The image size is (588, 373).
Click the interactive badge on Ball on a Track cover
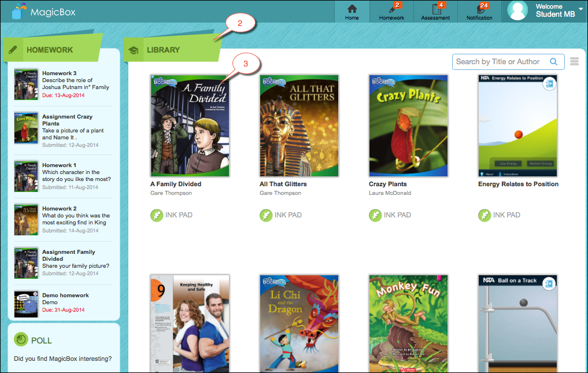click(549, 284)
